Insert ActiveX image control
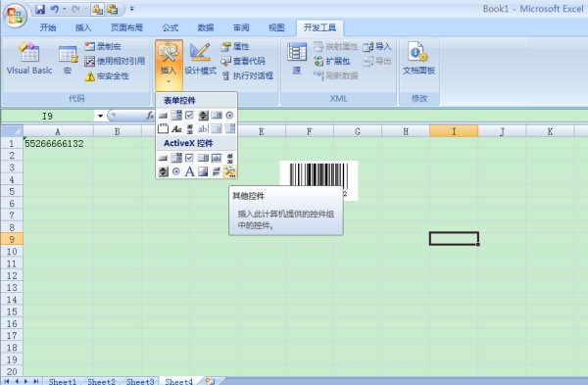 click(203, 171)
